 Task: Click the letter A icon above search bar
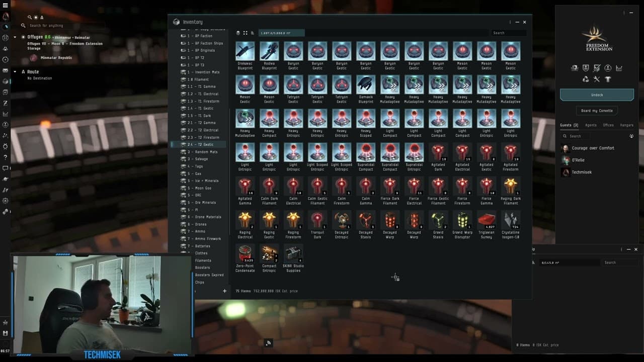[42, 17]
